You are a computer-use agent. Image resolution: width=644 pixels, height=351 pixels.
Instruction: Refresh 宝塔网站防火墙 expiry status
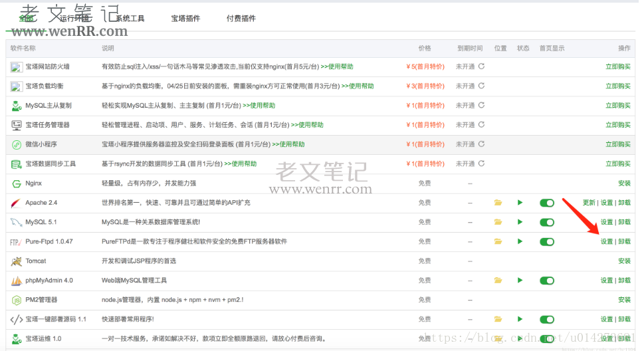coord(481,66)
